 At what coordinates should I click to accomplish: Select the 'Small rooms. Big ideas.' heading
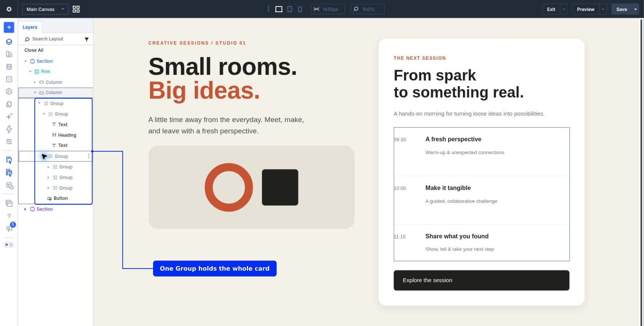coord(223,78)
